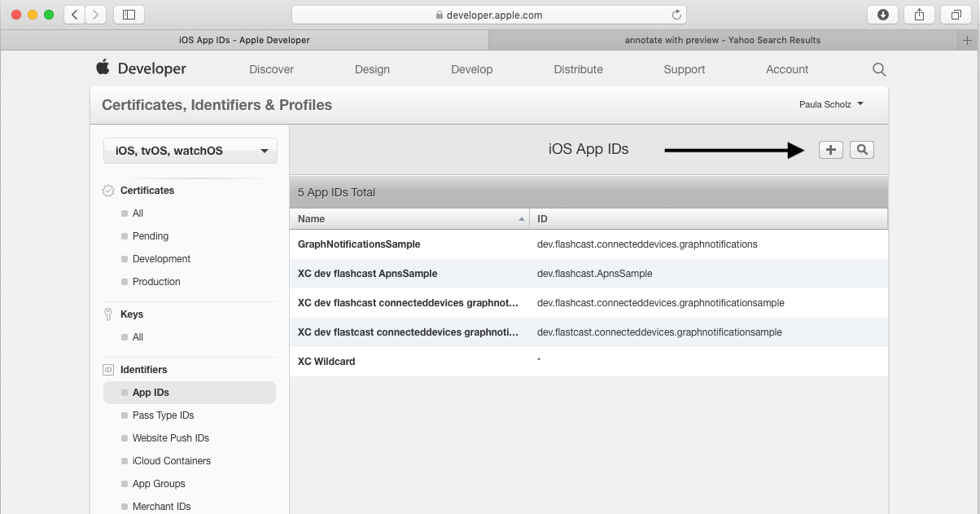
Task: Reload the page with the refresh icon
Action: point(676,15)
